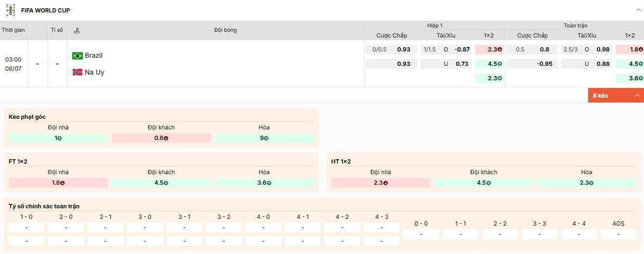The image size is (644, 254).
Task: Click the Tỷ số chính xác toàn trận title
Action: click(x=44, y=206)
